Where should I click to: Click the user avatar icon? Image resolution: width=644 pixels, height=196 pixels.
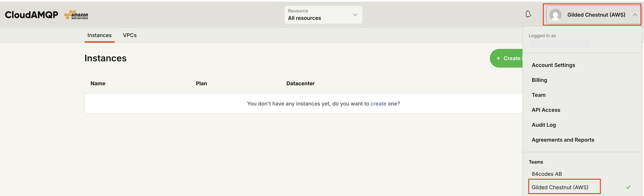coord(555,15)
